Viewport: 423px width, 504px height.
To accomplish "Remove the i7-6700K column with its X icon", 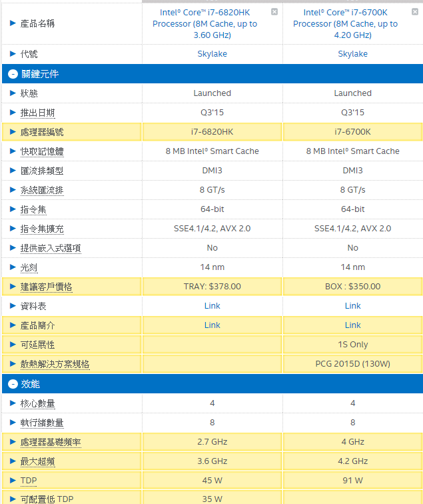I will click(x=415, y=12).
